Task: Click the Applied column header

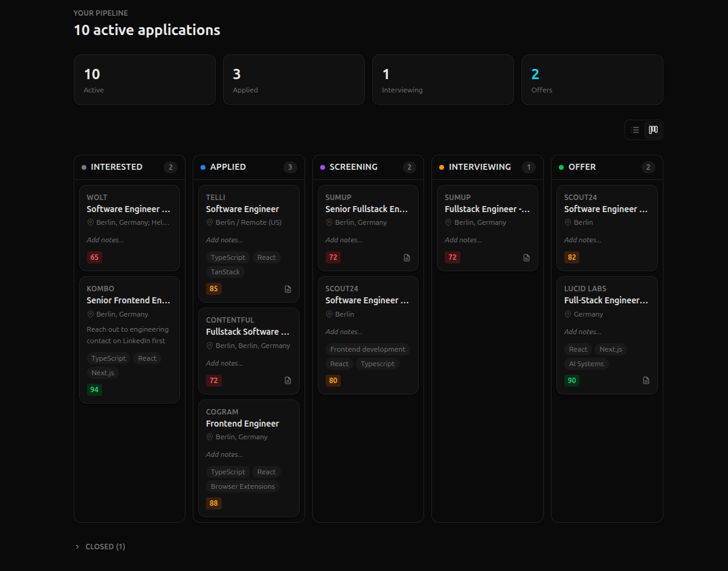Action: click(x=228, y=167)
